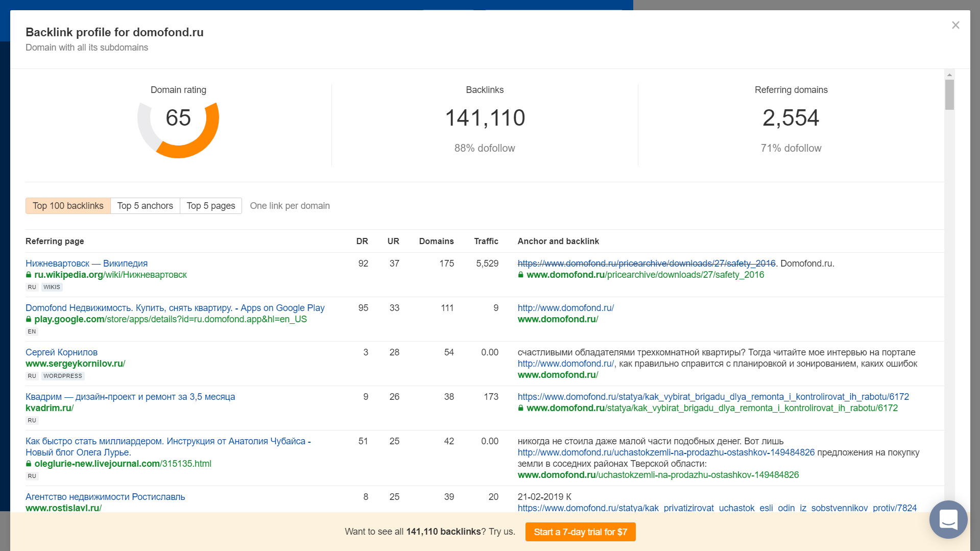The height and width of the screenshot is (551, 980).
Task: Select the Top 100 backlinks tab
Action: (68, 206)
